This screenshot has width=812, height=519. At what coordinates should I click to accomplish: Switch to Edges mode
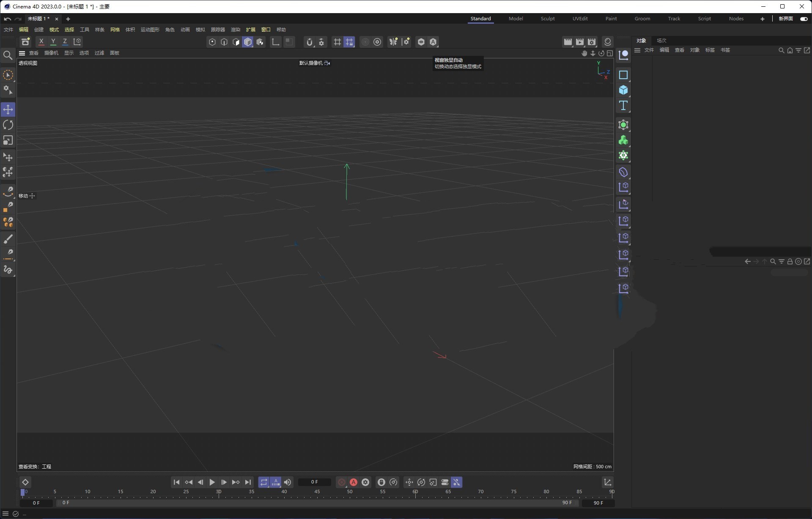(224, 42)
